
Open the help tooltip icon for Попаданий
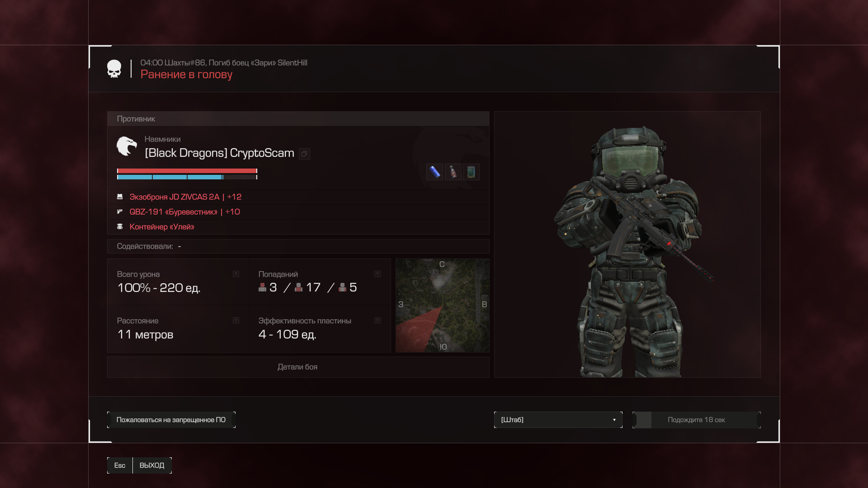[x=377, y=274]
